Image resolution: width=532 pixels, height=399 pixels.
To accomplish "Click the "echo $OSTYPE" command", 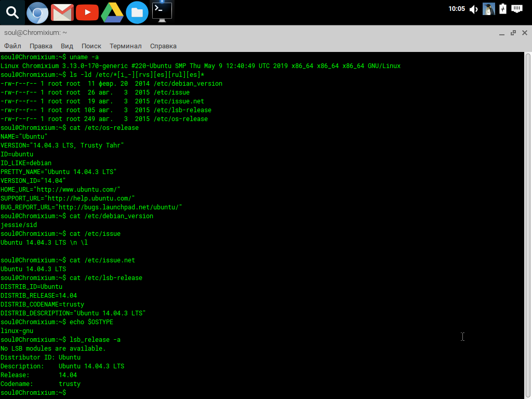I will click(x=91, y=322).
